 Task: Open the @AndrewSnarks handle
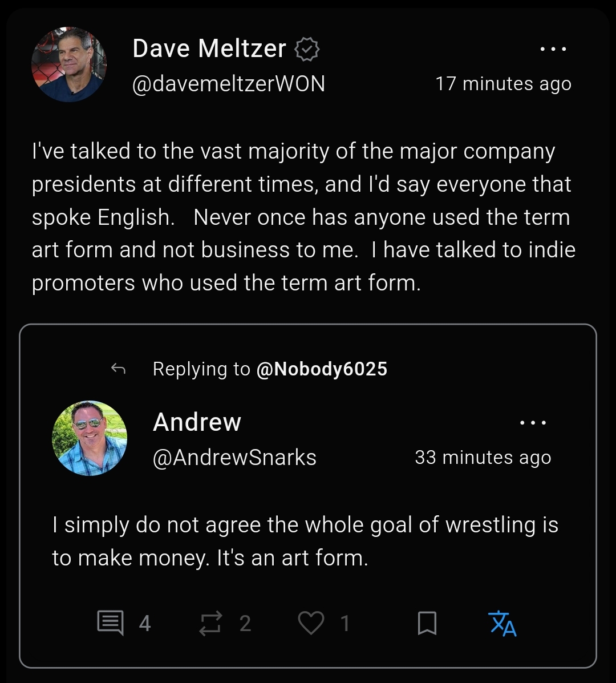coord(234,458)
